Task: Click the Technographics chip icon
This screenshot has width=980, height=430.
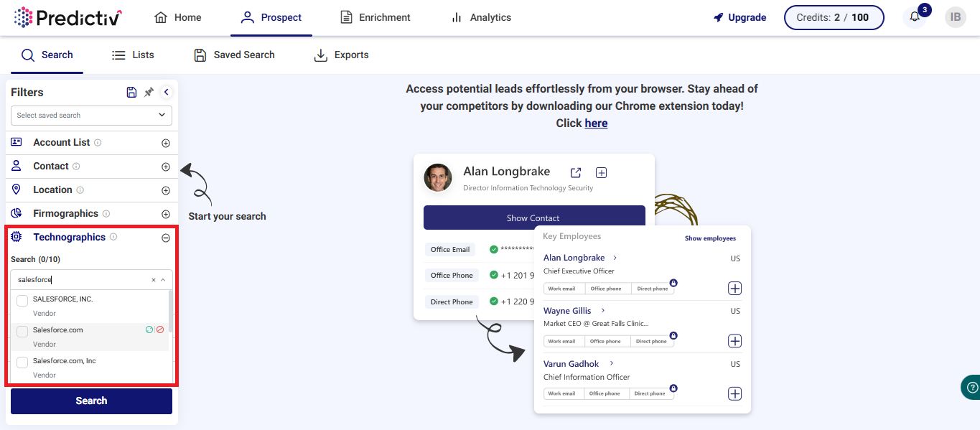Action: (17, 237)
